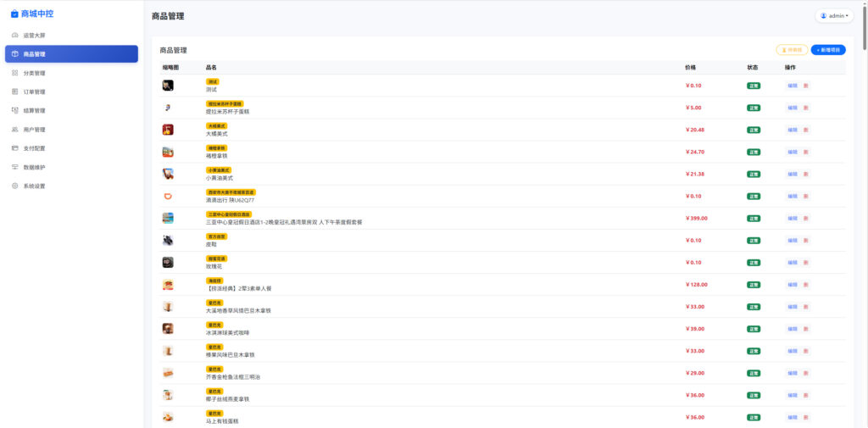
Task: Open the 订单管理 menu label
Action: pos(35,92)
